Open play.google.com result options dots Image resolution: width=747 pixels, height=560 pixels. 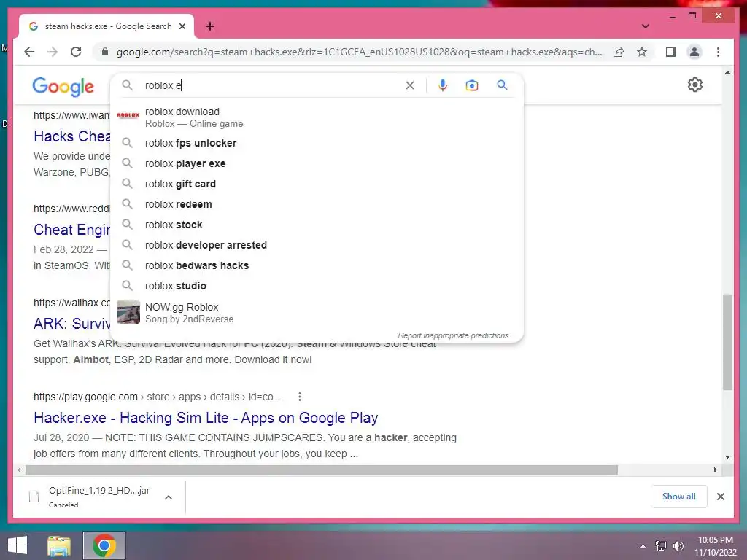tap(299, 397)
